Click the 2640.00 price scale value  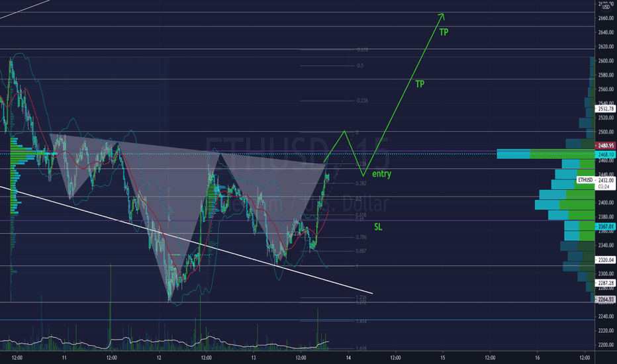[606, 32]
